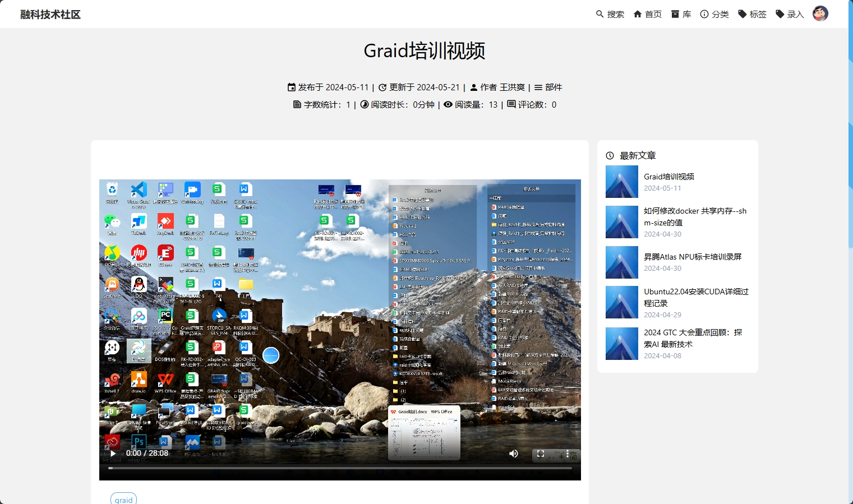This screenshot has height=504, width=853.
Task: Click the main Graid培训视频 page title
Action: tap(425, 50)
